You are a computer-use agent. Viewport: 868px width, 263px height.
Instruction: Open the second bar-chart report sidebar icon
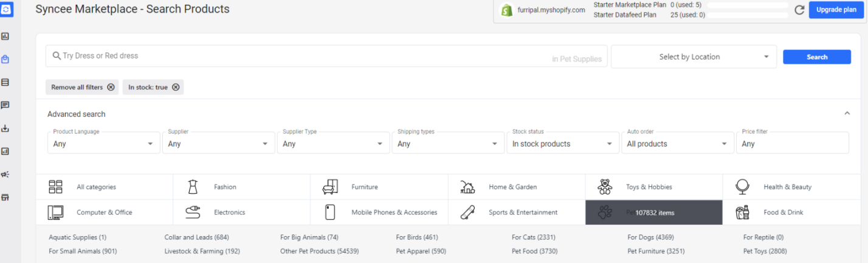(5, 151)
